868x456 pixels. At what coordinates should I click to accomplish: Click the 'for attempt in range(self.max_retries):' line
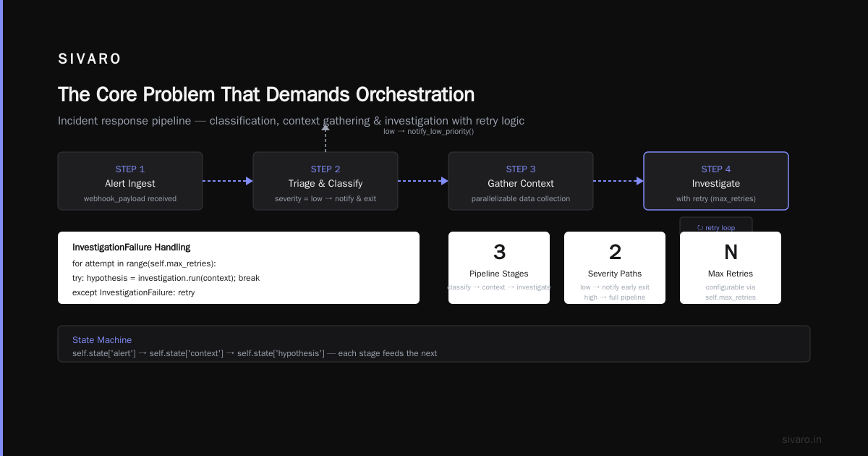point(144,263)
